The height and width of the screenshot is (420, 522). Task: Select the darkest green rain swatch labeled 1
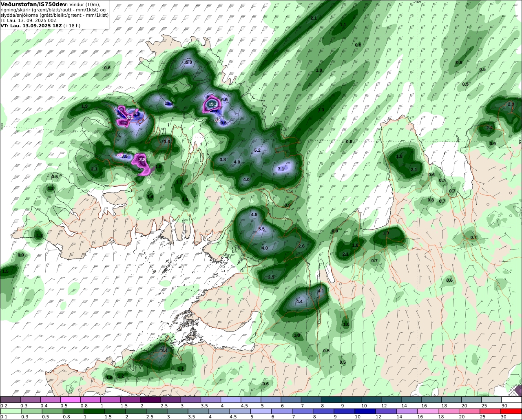tap(95, 411)
